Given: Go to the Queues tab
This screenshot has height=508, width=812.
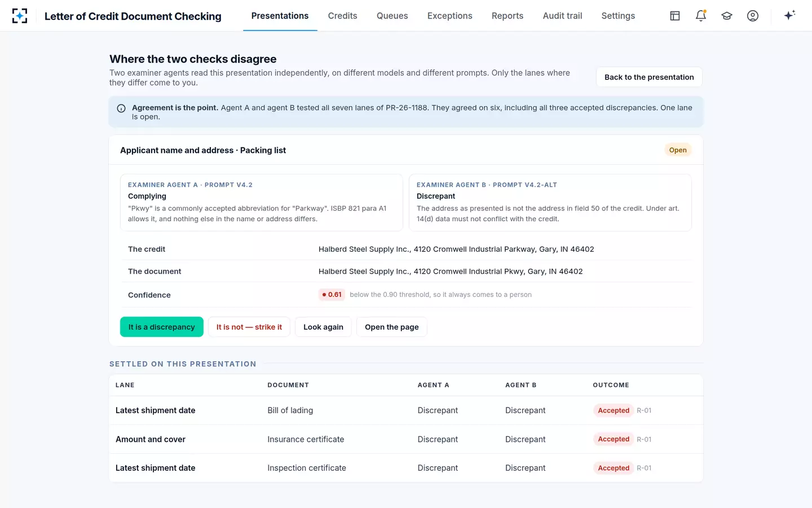Looking at the screenshot, I should pyautogui.click(x=392, y=16).
